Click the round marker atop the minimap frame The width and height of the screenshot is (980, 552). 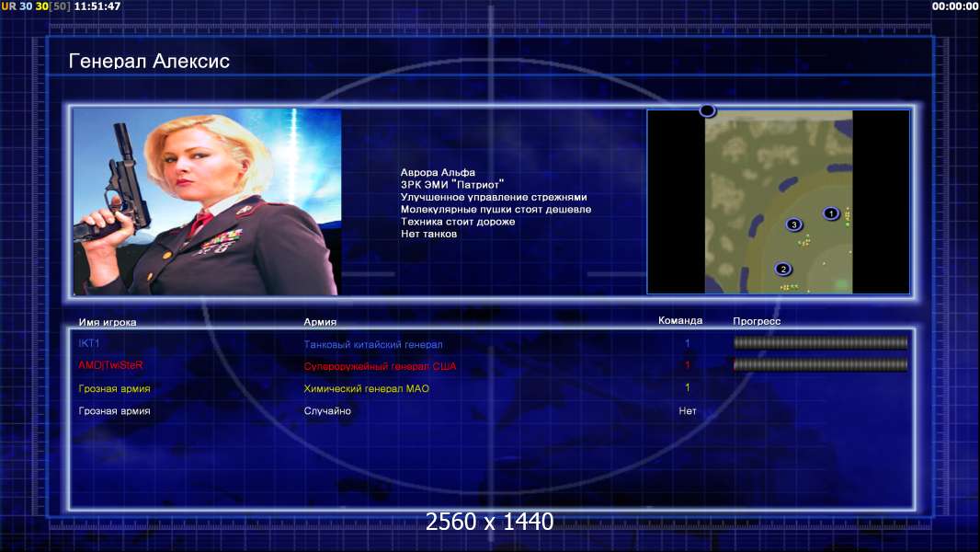[707, 110]
